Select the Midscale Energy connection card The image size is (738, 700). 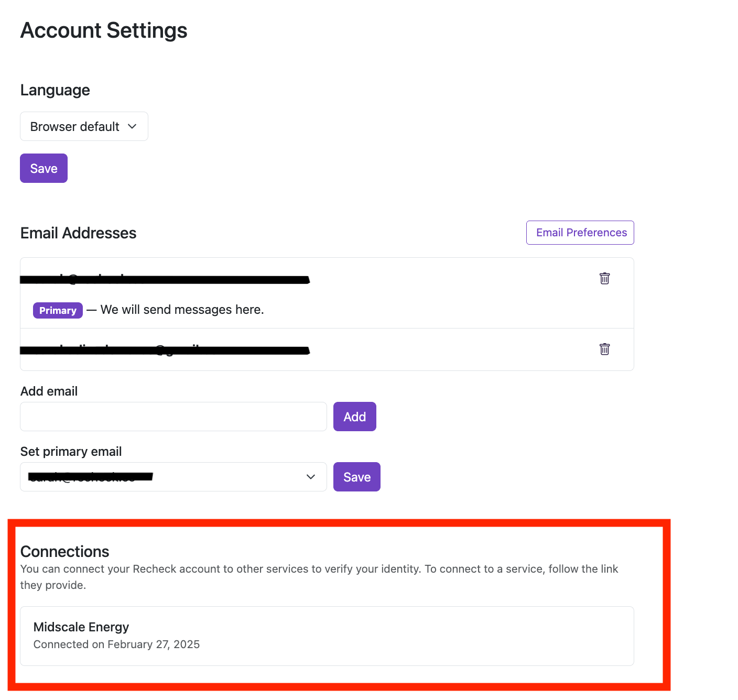tap(327, 636)
